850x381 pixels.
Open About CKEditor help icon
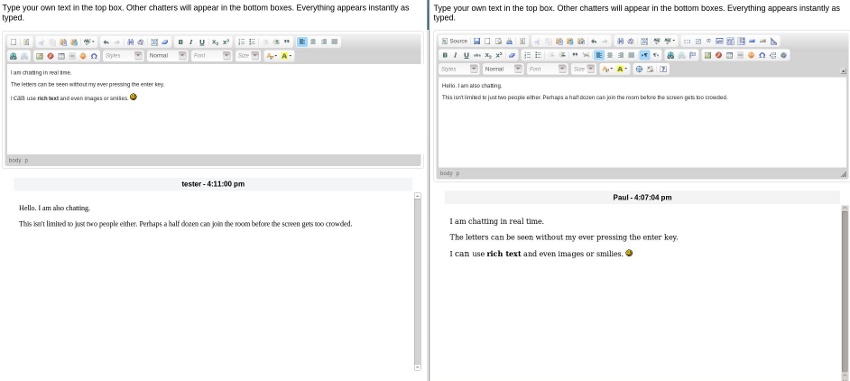[663, 69]
